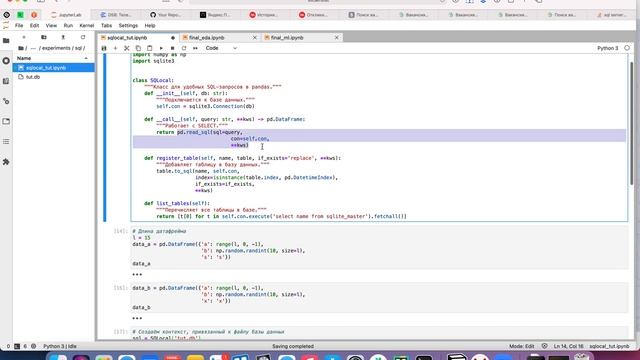Image resolution: width=640 pixels, height=360 pixels.
Task: Open the Run menu
Action: click(x=68, y=25)
